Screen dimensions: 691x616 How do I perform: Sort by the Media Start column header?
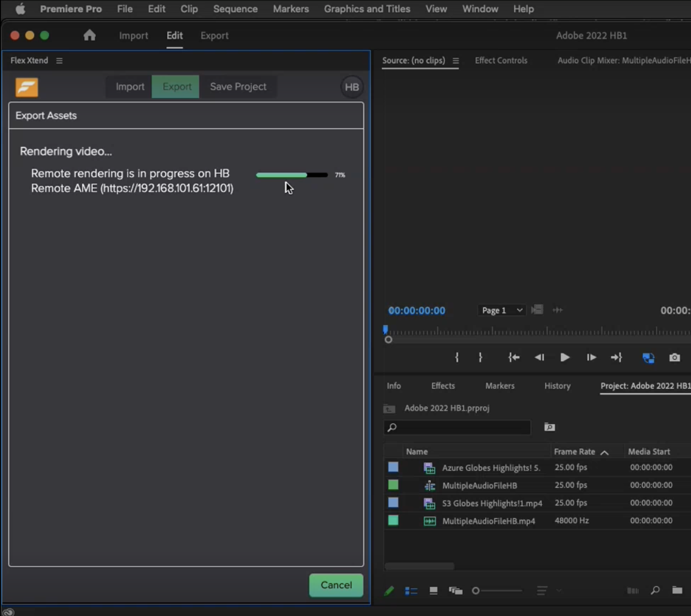pos(649,452)
